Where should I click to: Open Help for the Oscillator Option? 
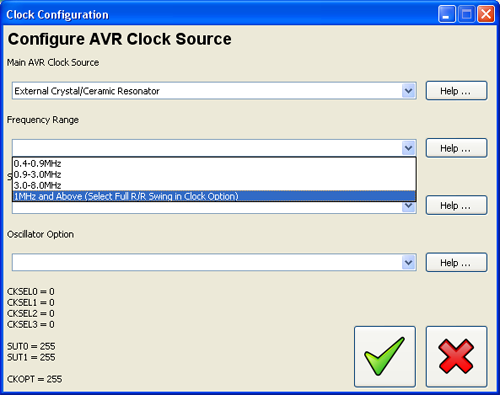click(456, 263)
